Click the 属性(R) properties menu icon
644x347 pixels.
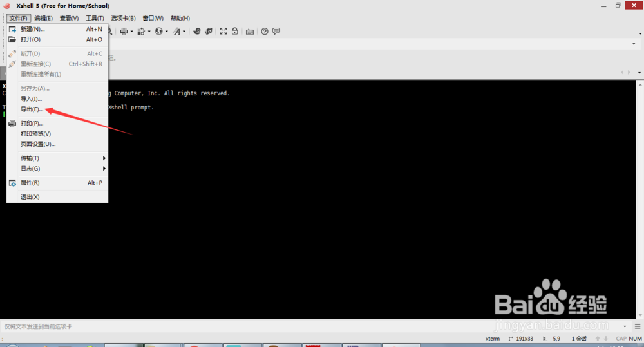pyautogui.click(x=12, y=183)
